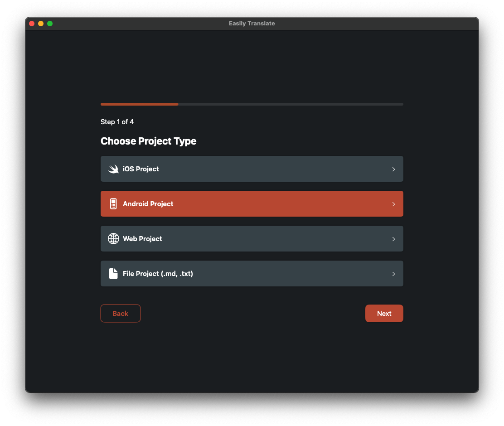The height and width of the screenshot is (426, 504).
Task: Click the Easily Translate window title
Action: [252, 24]
